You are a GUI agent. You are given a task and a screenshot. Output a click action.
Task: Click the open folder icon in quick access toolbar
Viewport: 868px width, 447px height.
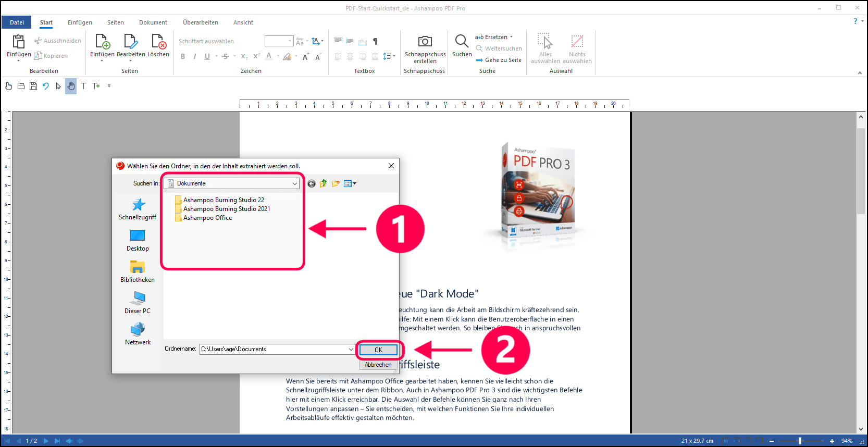[x=21, y=86]
